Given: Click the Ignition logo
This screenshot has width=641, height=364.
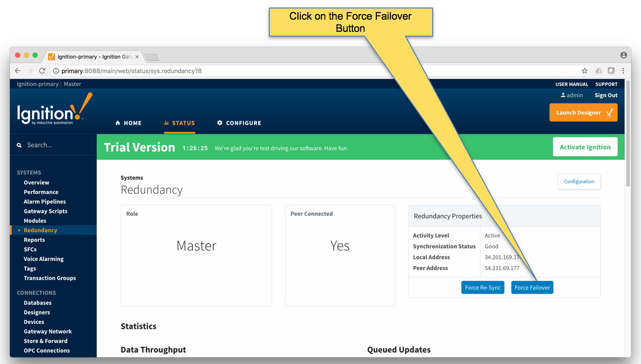Looking at the screenshot, I should click(55, 109).
